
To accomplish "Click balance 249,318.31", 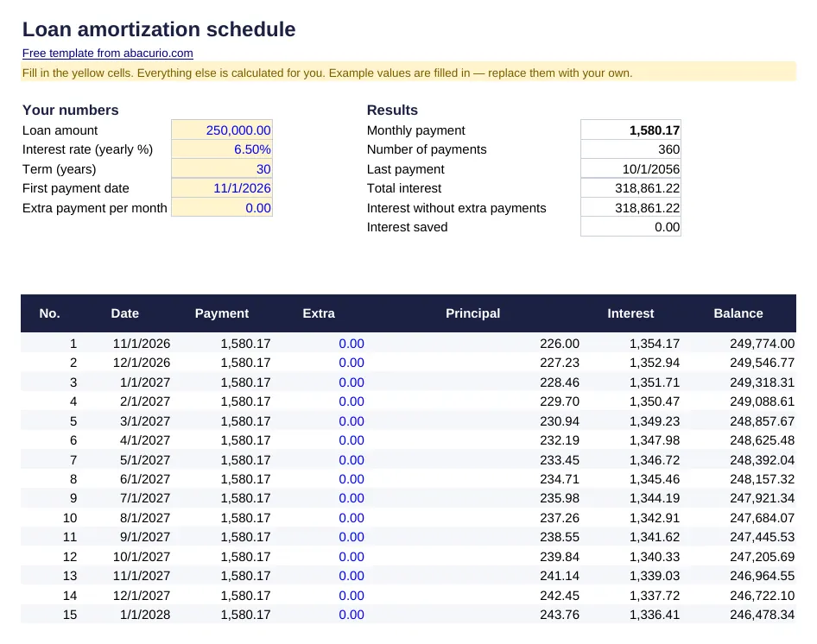I will click(763, 382).
